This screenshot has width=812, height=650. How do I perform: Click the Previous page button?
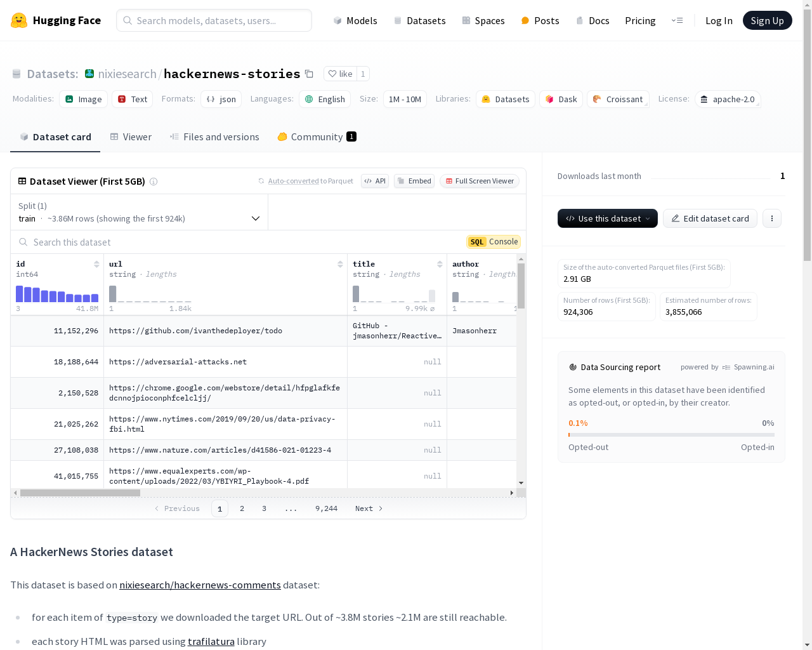pos(177,508)
